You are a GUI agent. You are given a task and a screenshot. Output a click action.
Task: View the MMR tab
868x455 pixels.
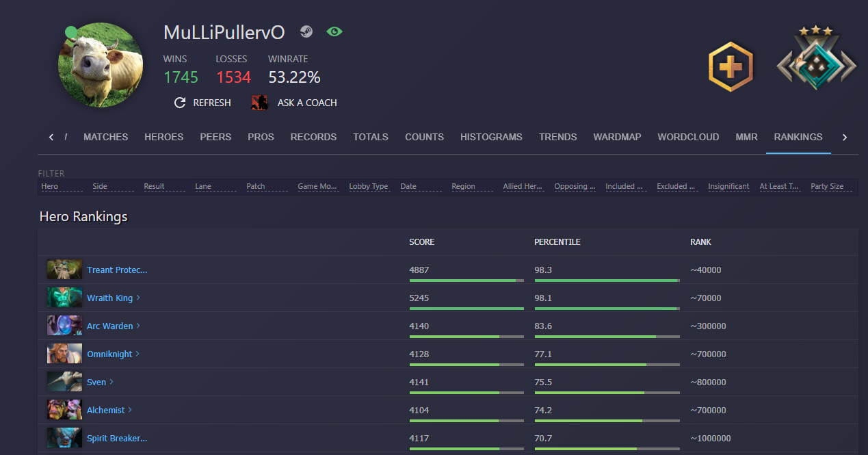coord(746,137)
